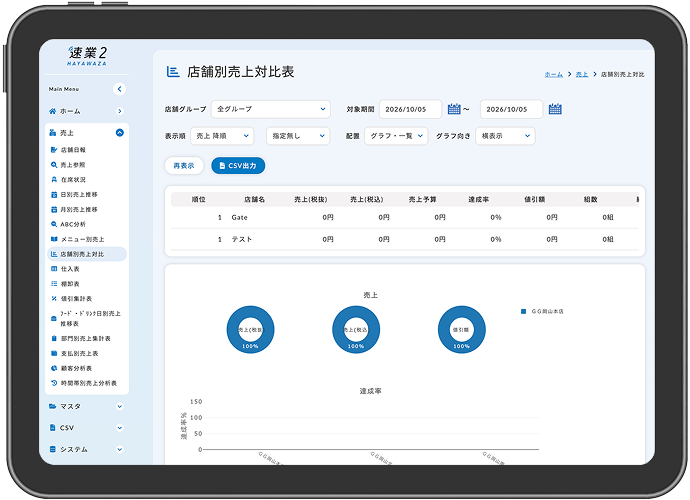Screen dimensions: 690x500
Task: Expand the ホーム menu arrow
Action: 119,111
